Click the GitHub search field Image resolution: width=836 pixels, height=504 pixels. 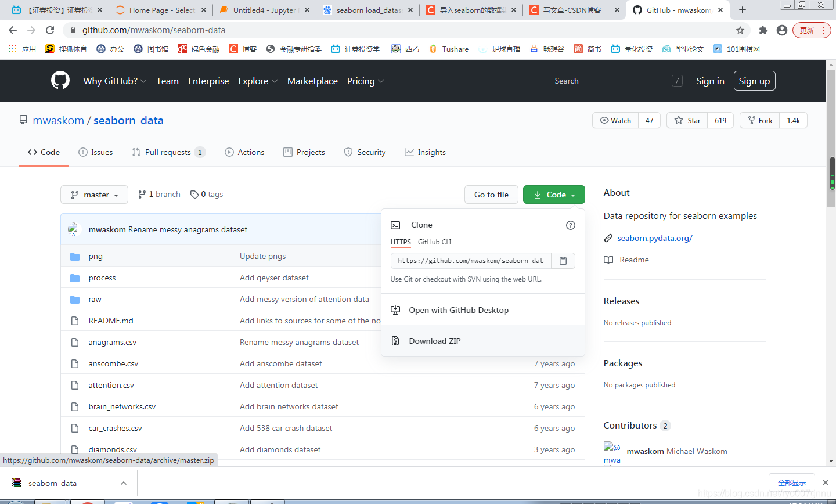click(x=615, y=81)
